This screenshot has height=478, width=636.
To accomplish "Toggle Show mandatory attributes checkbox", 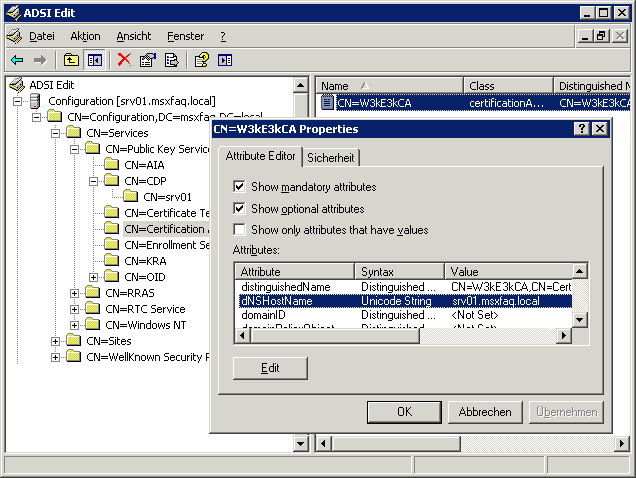I will coord(239,187).
